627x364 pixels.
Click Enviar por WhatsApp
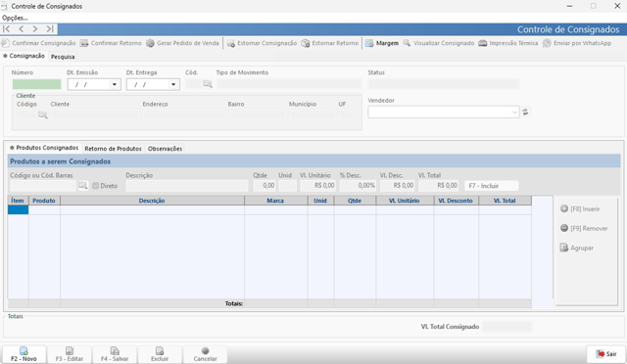[577, 43]
